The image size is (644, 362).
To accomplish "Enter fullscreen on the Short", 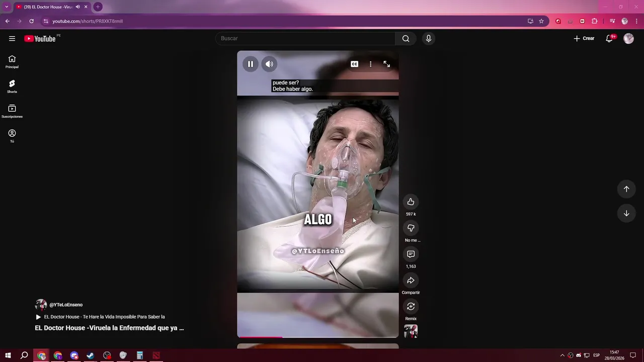I will (386, 64).
